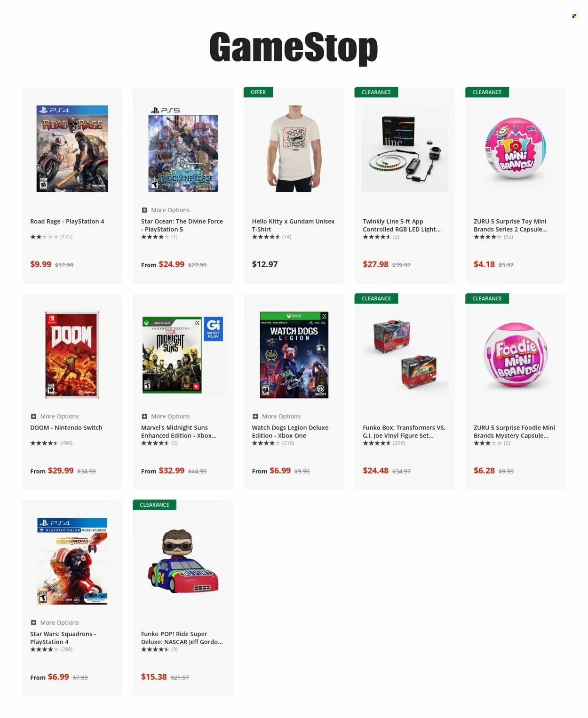This screenshot has height=718, width=588.
Task: Click the CLEARANCE tag on Jeff Gordon Funko
Action: pos(154,505)
